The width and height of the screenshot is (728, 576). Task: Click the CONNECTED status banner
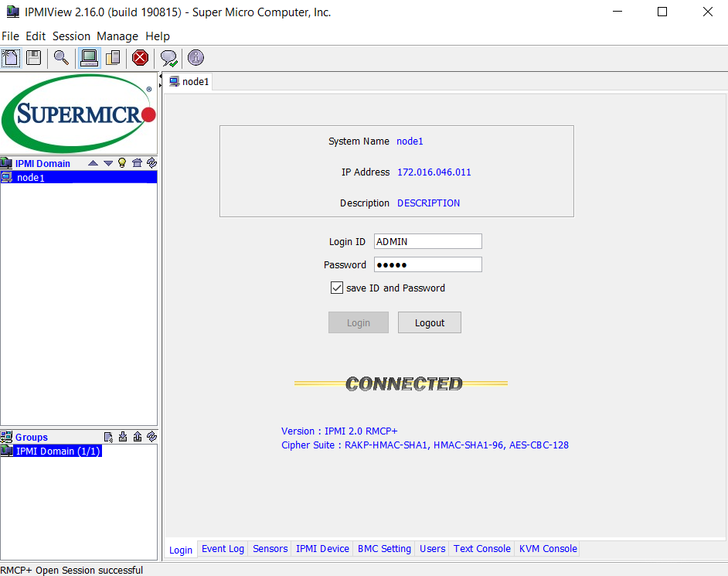pos(401,383)
